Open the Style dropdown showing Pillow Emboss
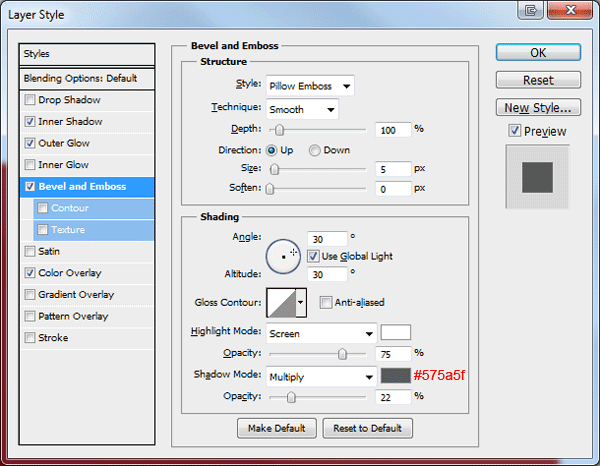 pos(310,86)
